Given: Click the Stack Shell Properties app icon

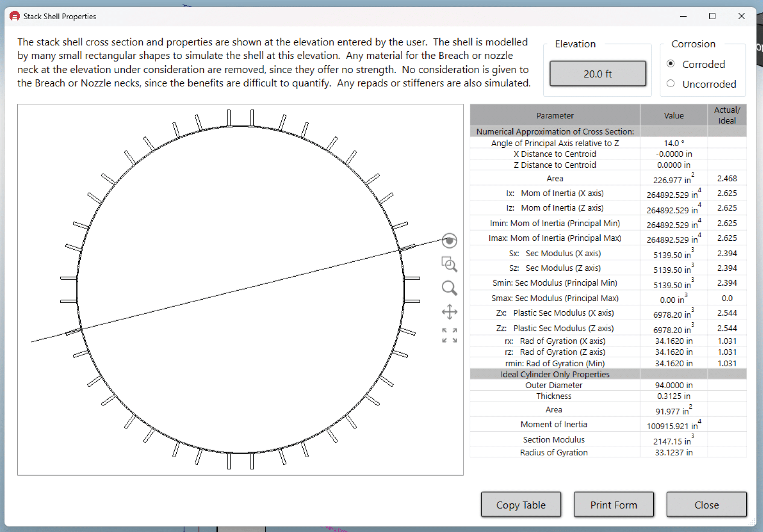Looking at the screenshot, I should [15, 16].
